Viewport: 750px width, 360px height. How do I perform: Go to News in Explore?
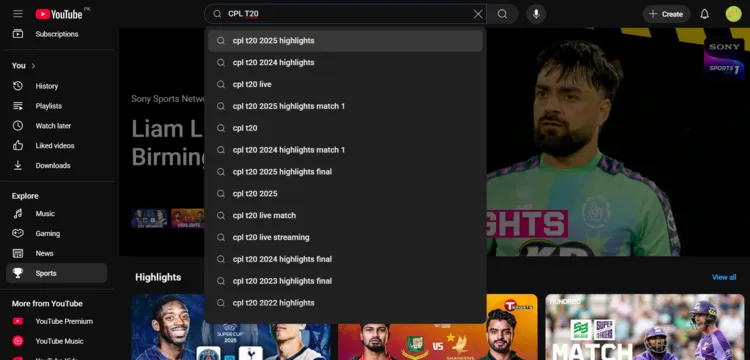click(56, 253)
